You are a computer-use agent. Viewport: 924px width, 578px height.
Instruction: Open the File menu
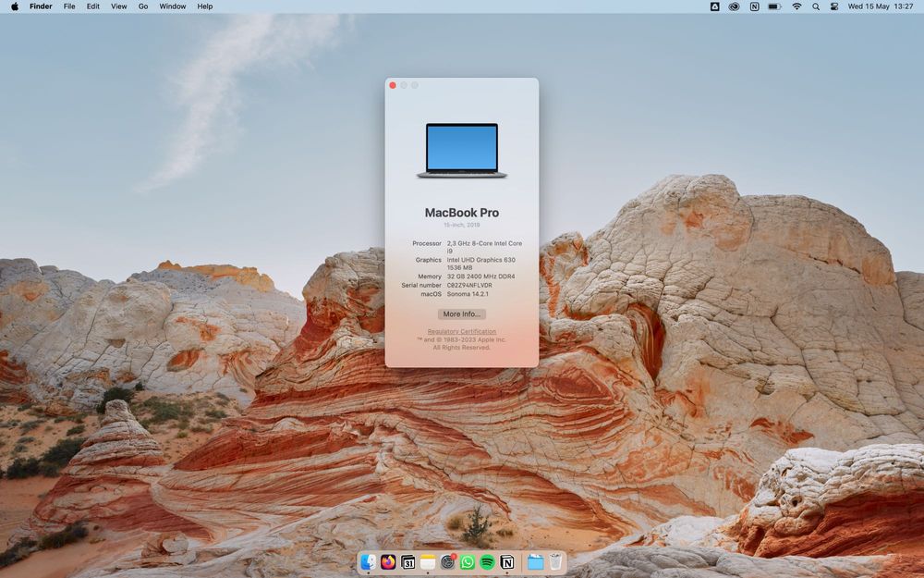point(69,6)
